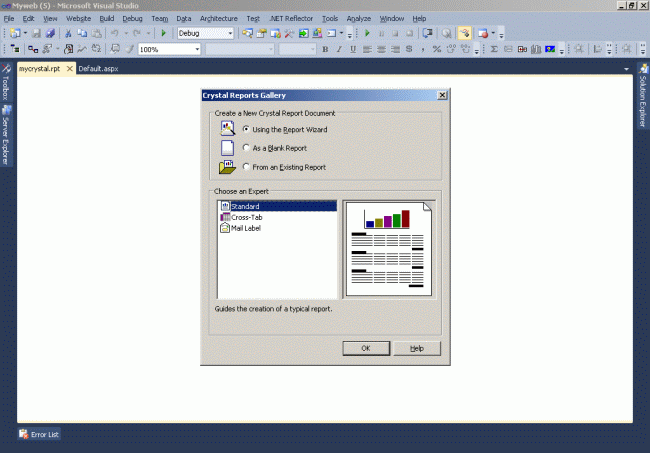Click the Save All toolbar icon
Viewport: 650px width, 453px height.
tap(50, 33)
